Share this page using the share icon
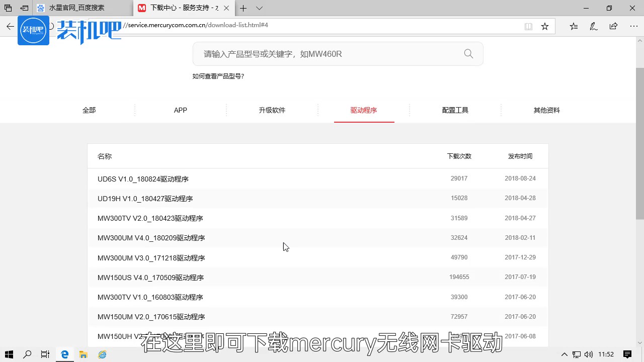 point(613,26)
